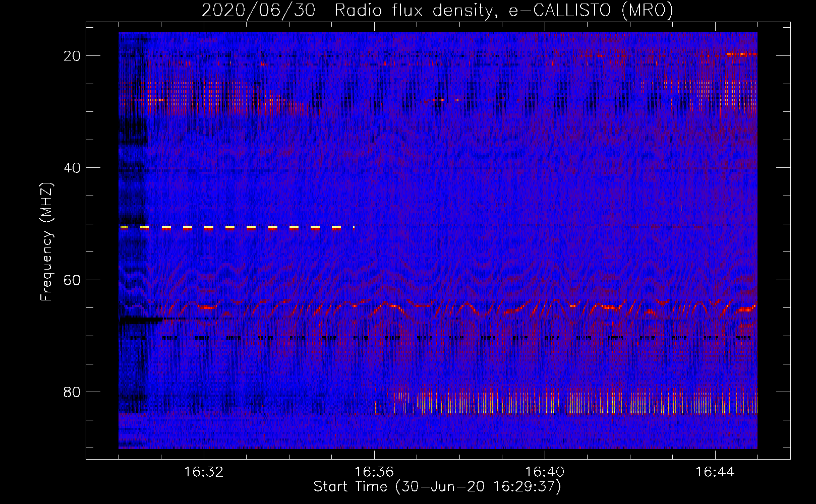Click the 60 frequency tick label
This screenshot has width=816, height=504.
pyautogui.click(x=72, y=280)
